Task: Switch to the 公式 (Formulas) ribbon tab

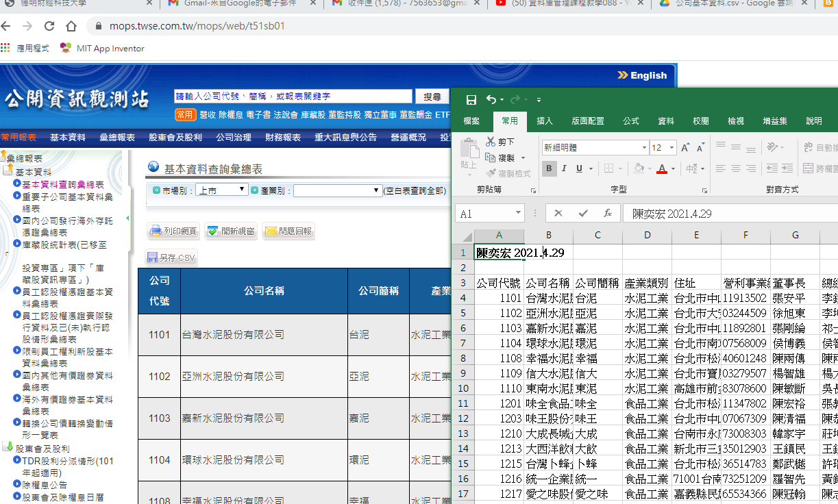Action: click(x=631, y=121)
